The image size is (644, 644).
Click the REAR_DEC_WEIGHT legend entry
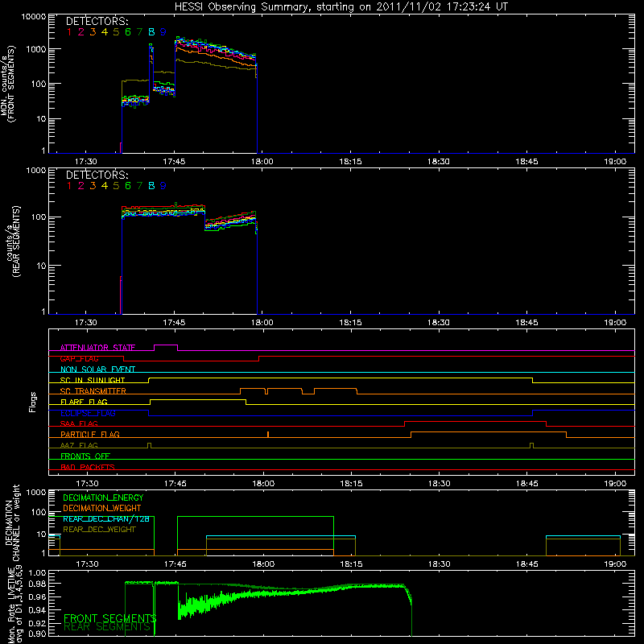[x=99, y=530]
